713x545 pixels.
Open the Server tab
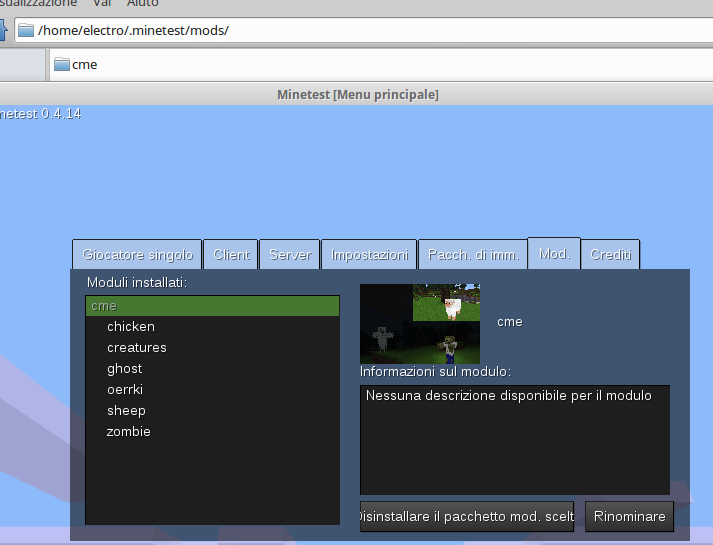(x=290, y=255)
